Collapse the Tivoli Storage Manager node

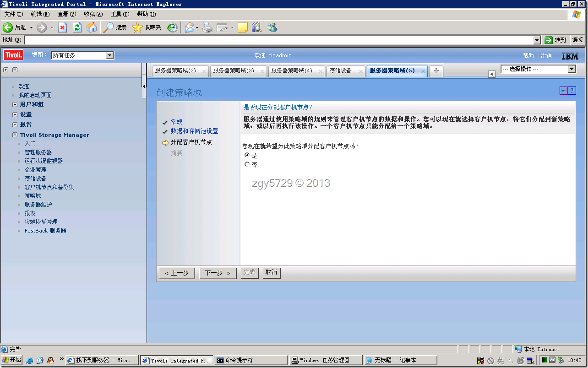click(15, 135)
